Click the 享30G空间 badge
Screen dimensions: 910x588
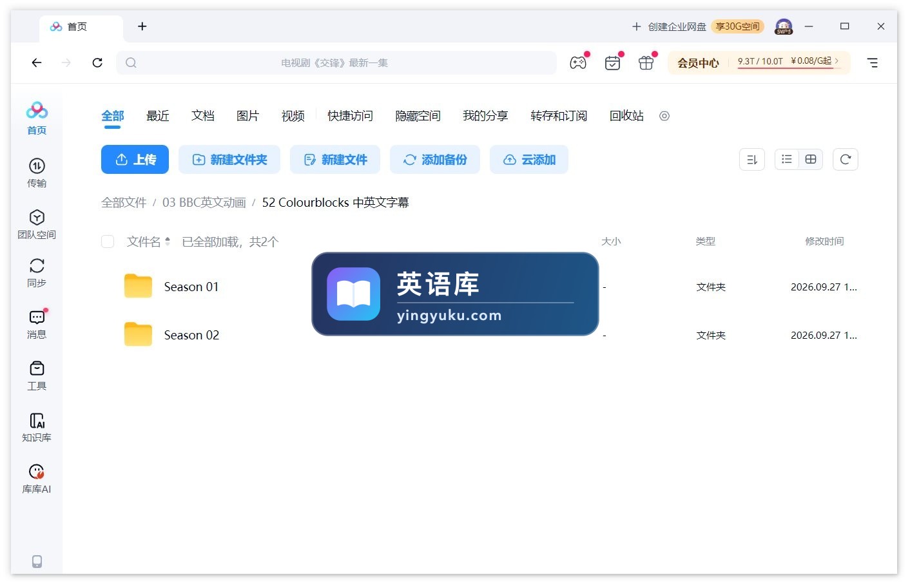(738, 26)
